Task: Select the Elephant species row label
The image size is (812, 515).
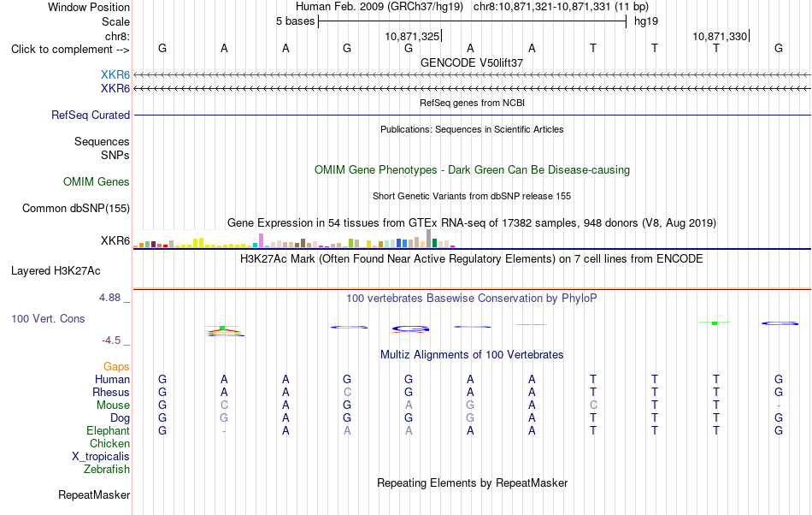Action: tap(108, 430)
